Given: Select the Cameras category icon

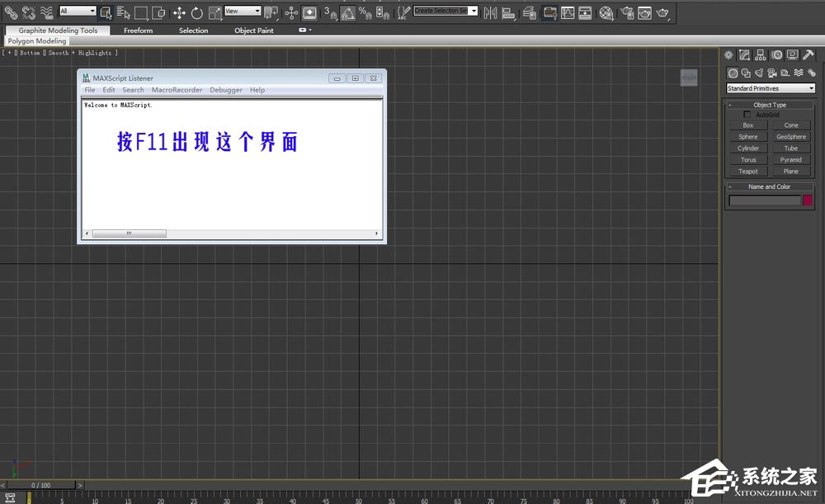Looking at the screenshot, I should (x=772, y=73).
